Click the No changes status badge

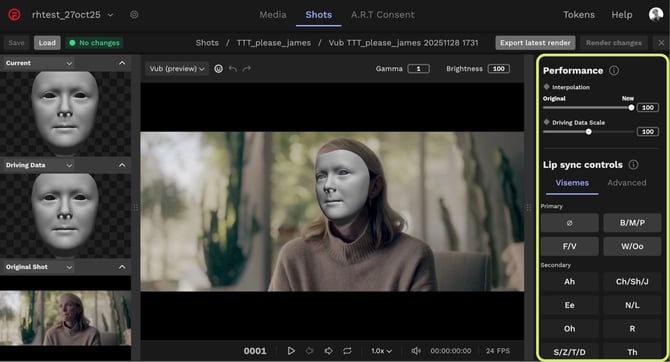(x=94, y=43)
